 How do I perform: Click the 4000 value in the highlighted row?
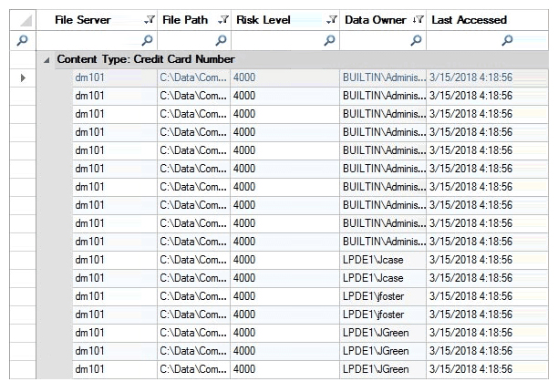[x=244, y=77]
